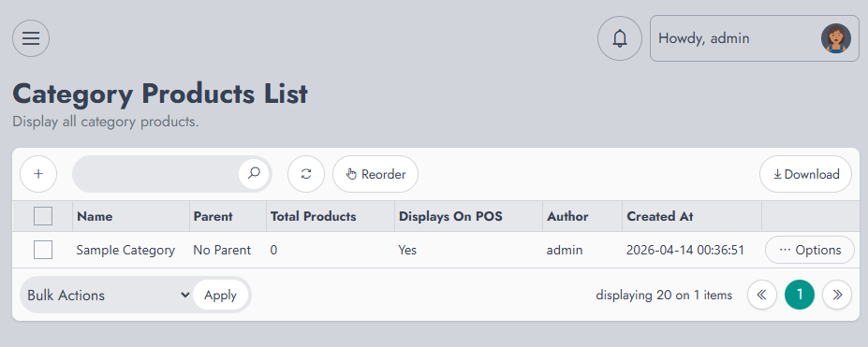Click the Category Products List heading
868x347 pixels.
pyautogui.click(x=160, y=94)
